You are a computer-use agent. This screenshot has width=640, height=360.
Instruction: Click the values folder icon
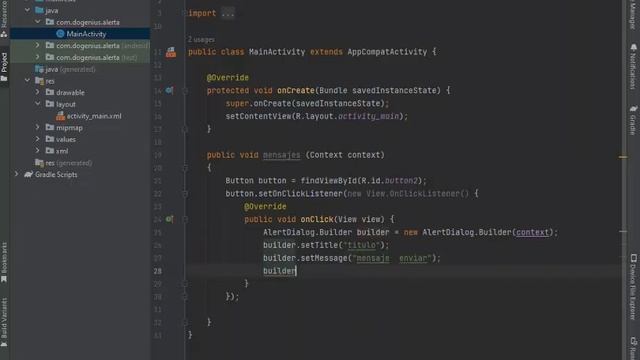click(50, 139)
